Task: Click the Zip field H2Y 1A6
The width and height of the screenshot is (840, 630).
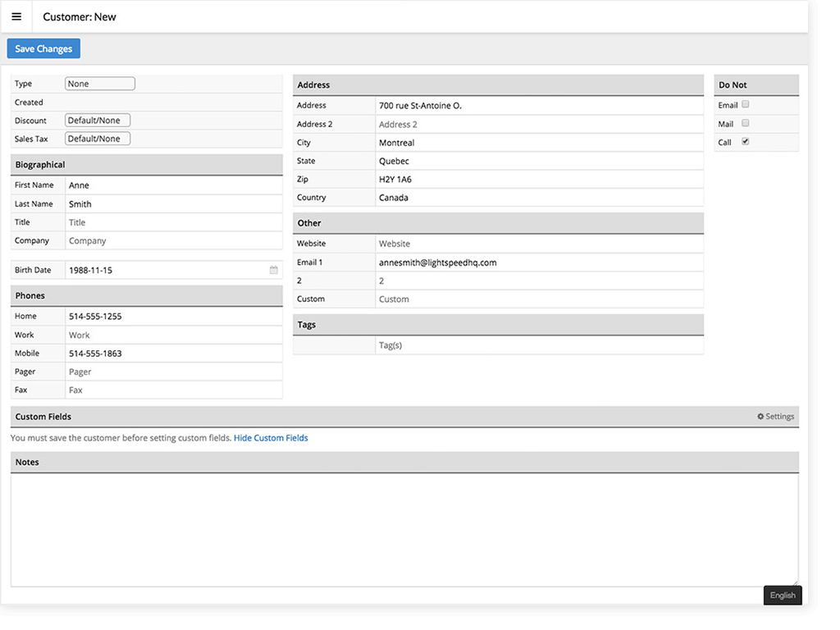Action: (x=540, y=179)
